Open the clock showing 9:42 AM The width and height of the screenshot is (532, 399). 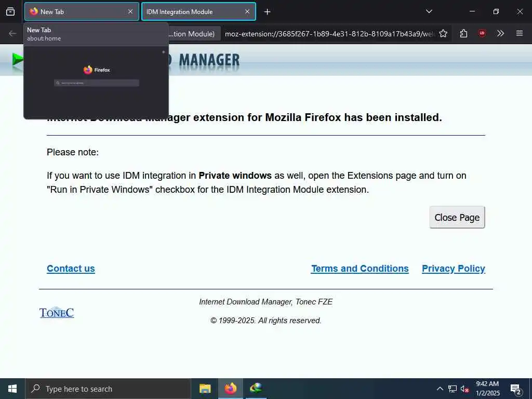[487, 389]
